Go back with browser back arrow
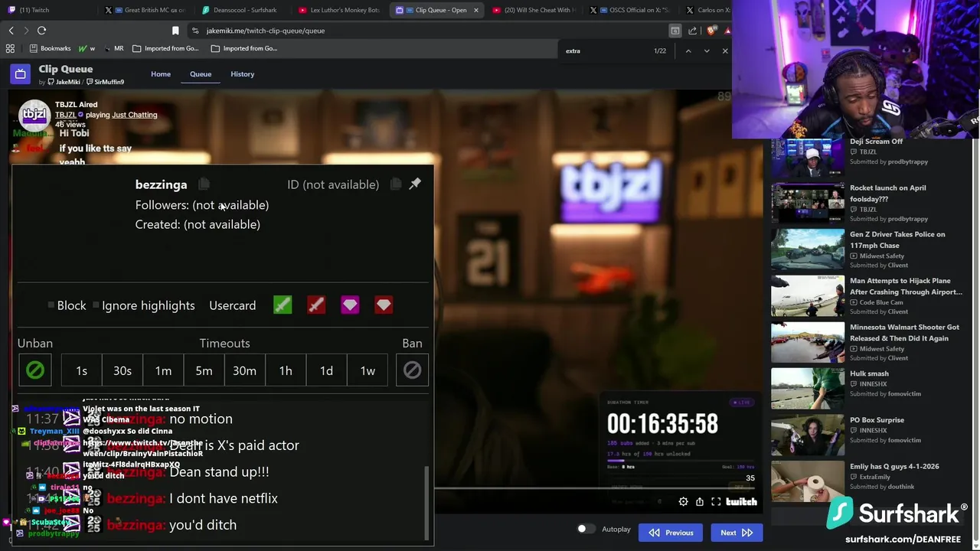Screen dimensions: 980x551 pyautogui.click(x=11, y=31)
